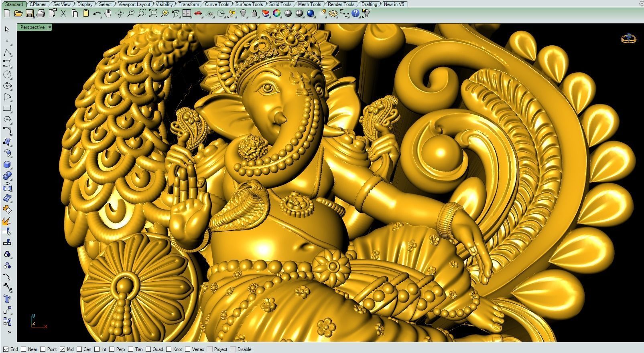Create a new file with the New icon
Image resolution: width=644 pixels, height=353 pixels.
(x=7, y=13)
